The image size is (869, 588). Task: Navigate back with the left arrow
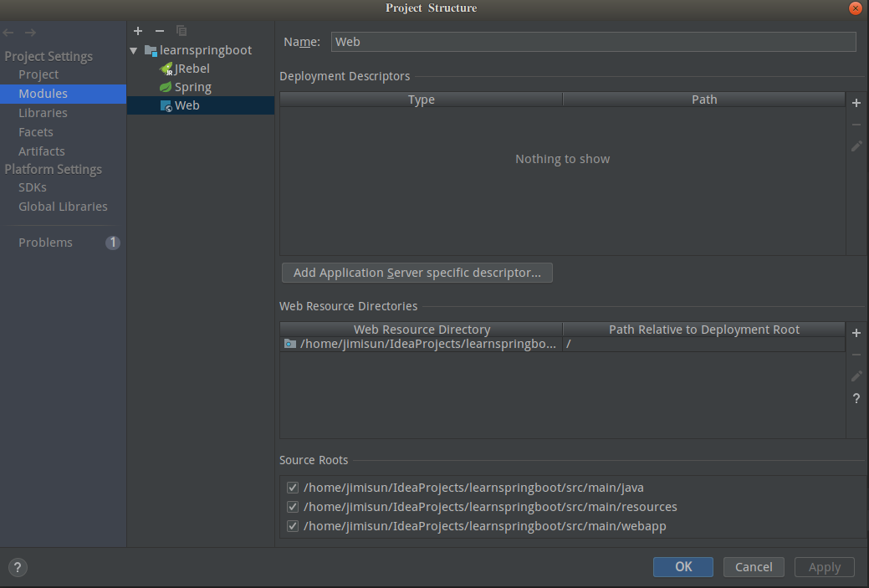9,33
